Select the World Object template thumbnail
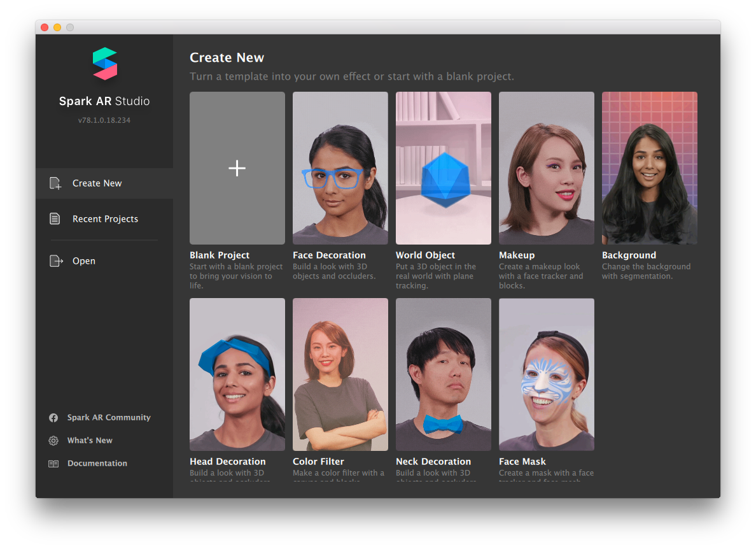Image resolution: width=756 pixels, height=549 pixels. (x=444, y=168)
